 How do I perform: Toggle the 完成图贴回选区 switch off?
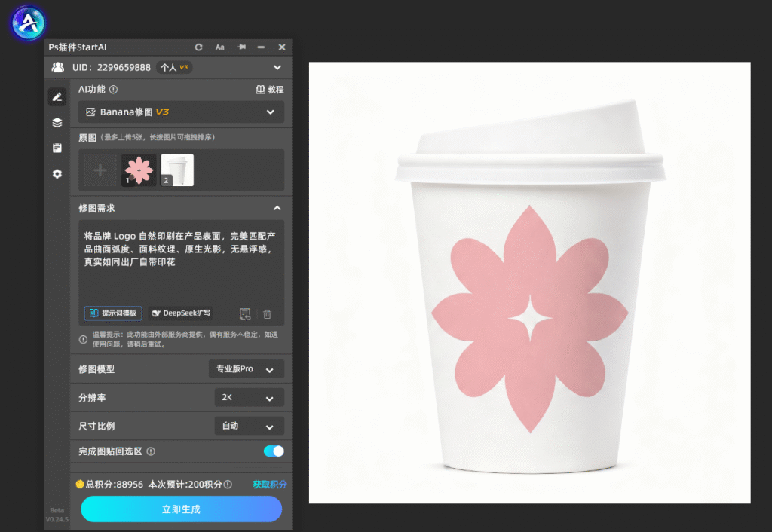[x=274, y=451]
